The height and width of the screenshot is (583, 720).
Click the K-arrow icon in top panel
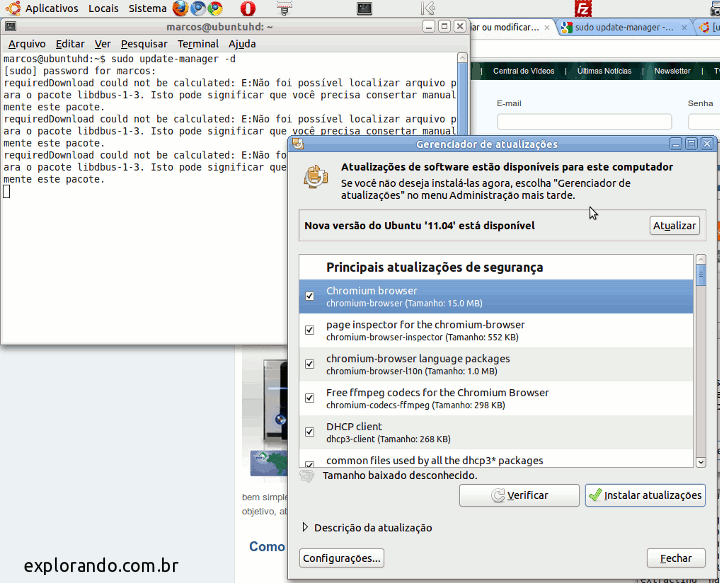pos(428,8)
